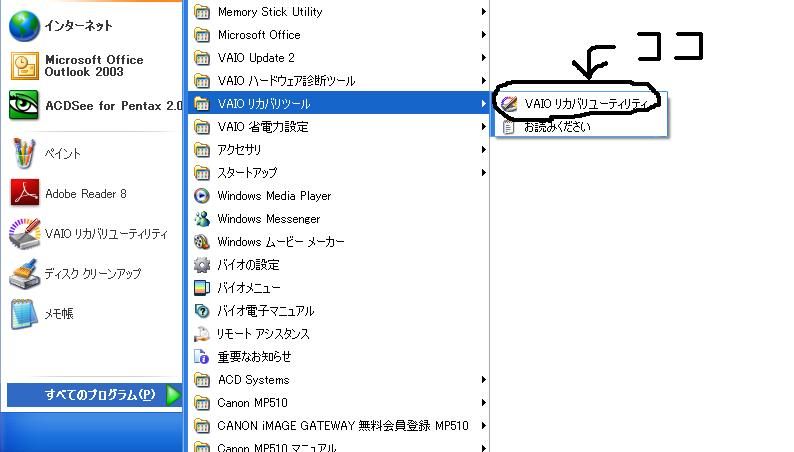Click the pinned VAIO recovery utility icon
The width and height of the screenshot is (794, 452).
[x=24, y=233]
